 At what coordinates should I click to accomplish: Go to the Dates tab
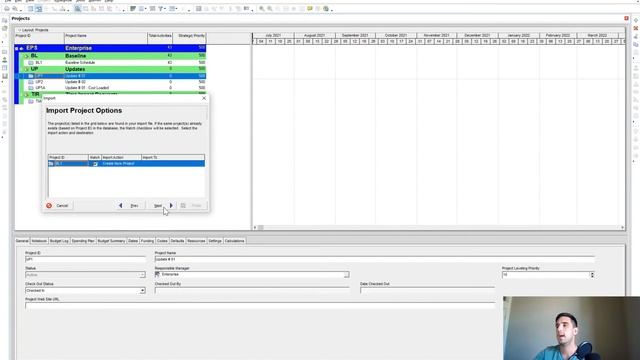[133, 241]
